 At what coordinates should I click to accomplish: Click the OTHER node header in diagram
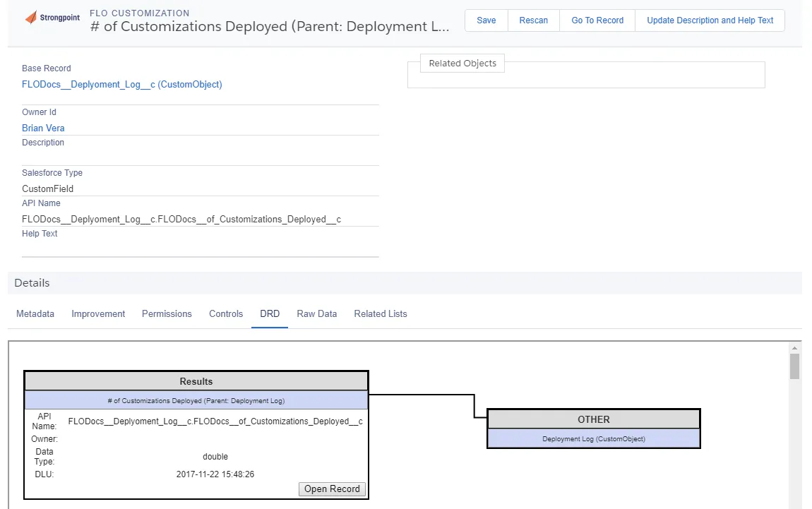tap(593, 419)
